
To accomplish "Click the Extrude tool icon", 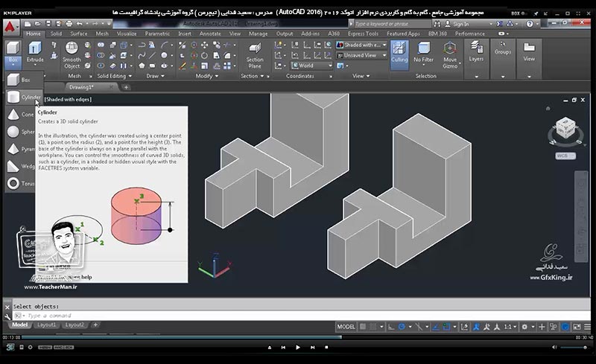I will coord(35,48).
